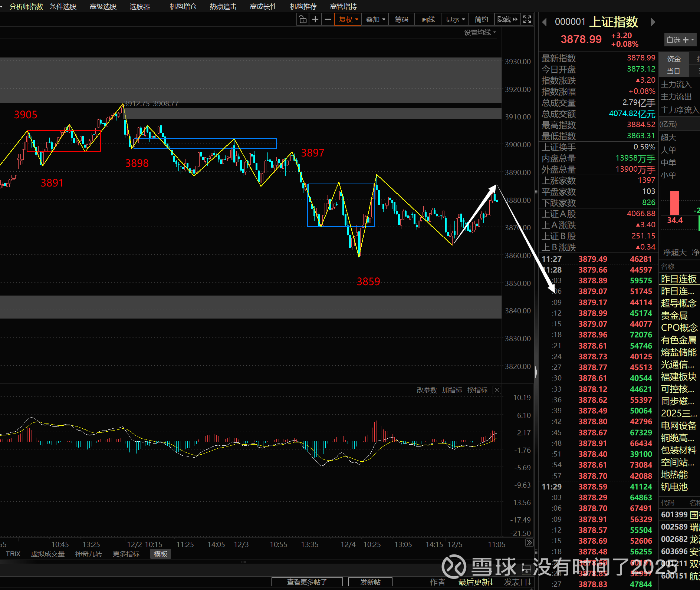Select the TRIX indicator tab
Screen dimensions: 700x590
13,554
